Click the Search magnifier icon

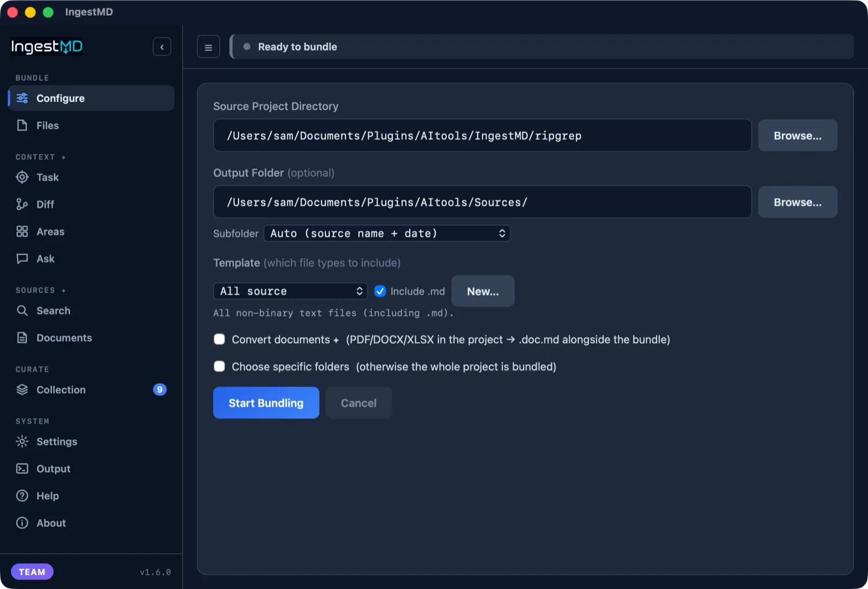coord(22,311)
